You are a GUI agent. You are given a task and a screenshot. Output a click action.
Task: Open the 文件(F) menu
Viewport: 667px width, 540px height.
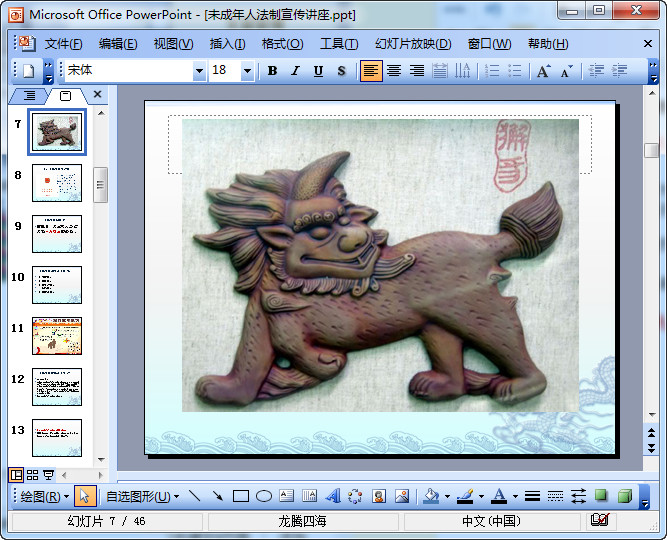[63, 44]
